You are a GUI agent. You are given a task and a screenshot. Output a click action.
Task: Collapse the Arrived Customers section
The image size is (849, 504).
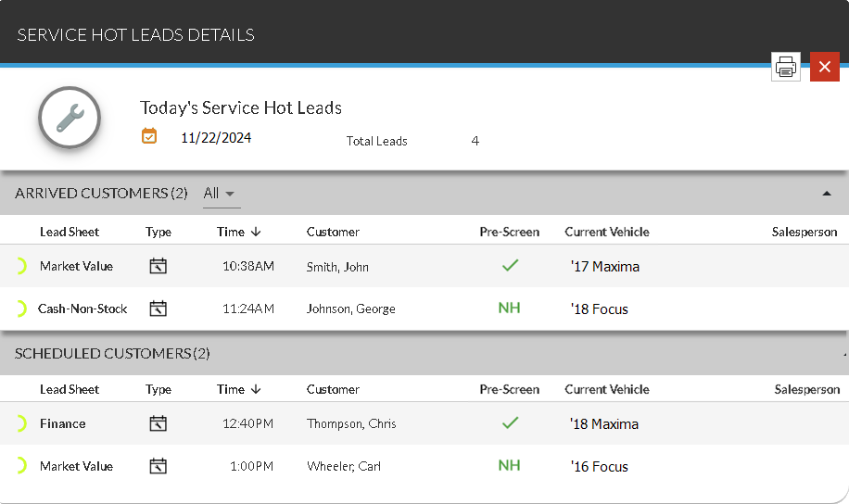coord(827,194)
